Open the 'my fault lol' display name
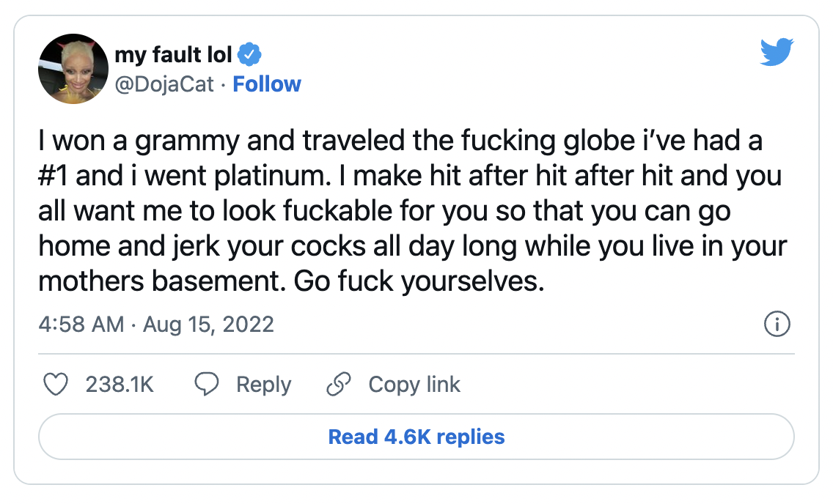 [x=173, y=55]
